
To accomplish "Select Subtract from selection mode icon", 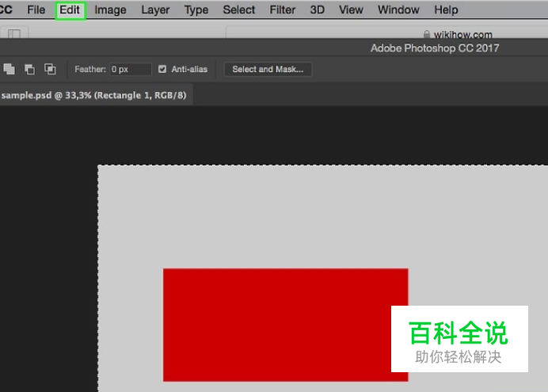I will [30, 69].
